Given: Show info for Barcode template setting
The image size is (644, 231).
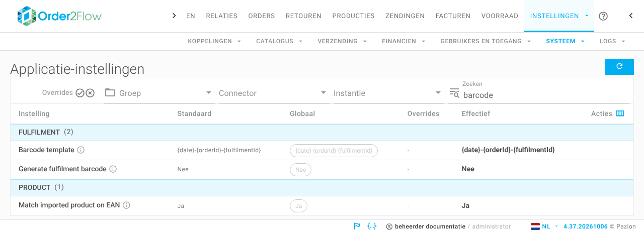Looking at the screenshot, I should click(x=80, y=150).
